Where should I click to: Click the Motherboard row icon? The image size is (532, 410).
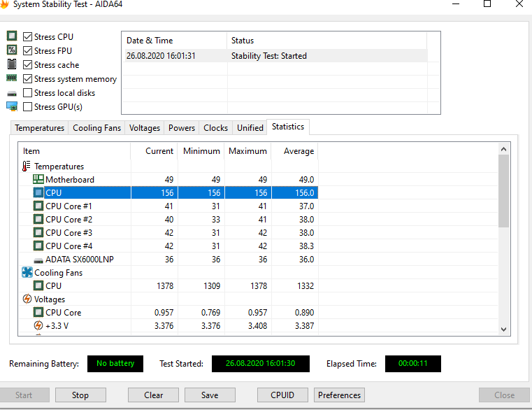coord(38,179)
